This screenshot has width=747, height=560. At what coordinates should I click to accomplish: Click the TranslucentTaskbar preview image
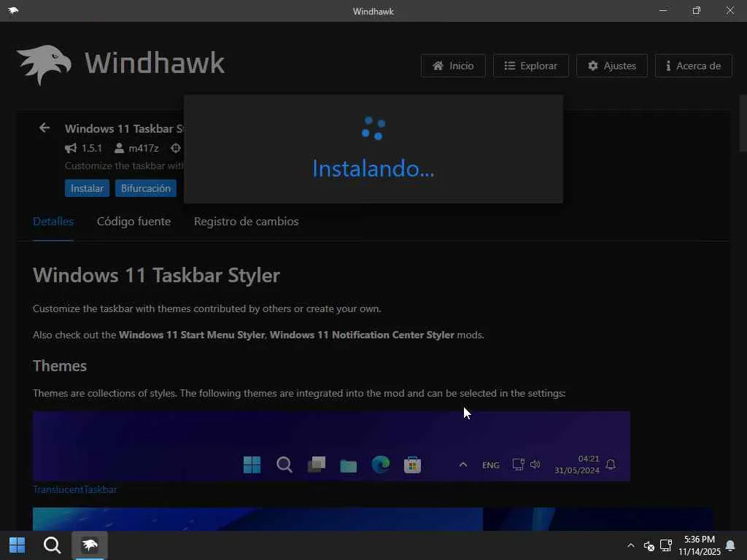[x=331, y=446]
